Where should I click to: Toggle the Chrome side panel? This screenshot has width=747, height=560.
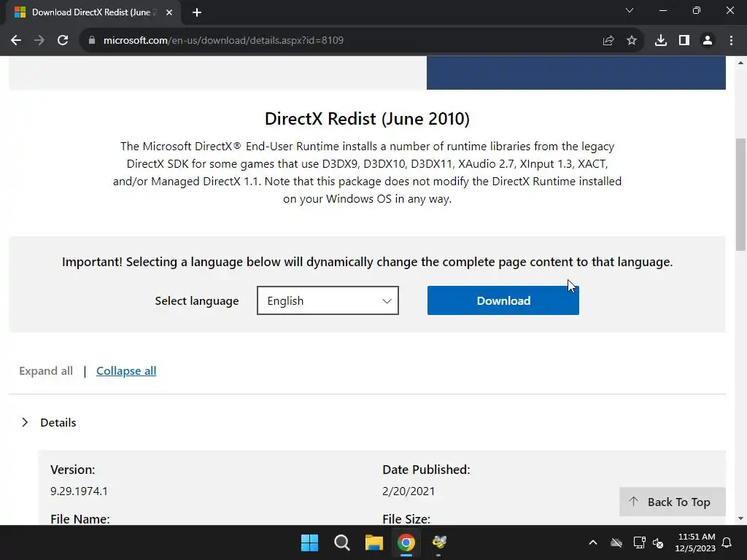[x=684, y=41]
